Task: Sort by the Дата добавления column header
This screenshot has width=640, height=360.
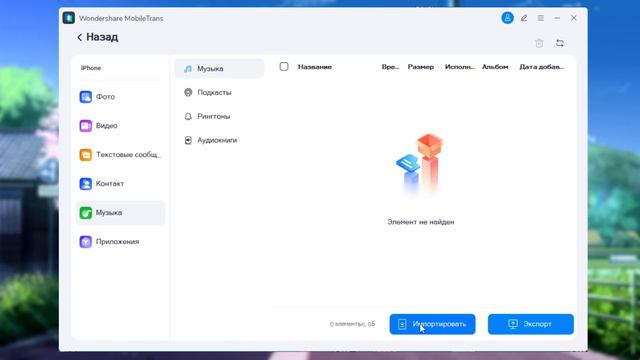Action: tap(541, 67)
